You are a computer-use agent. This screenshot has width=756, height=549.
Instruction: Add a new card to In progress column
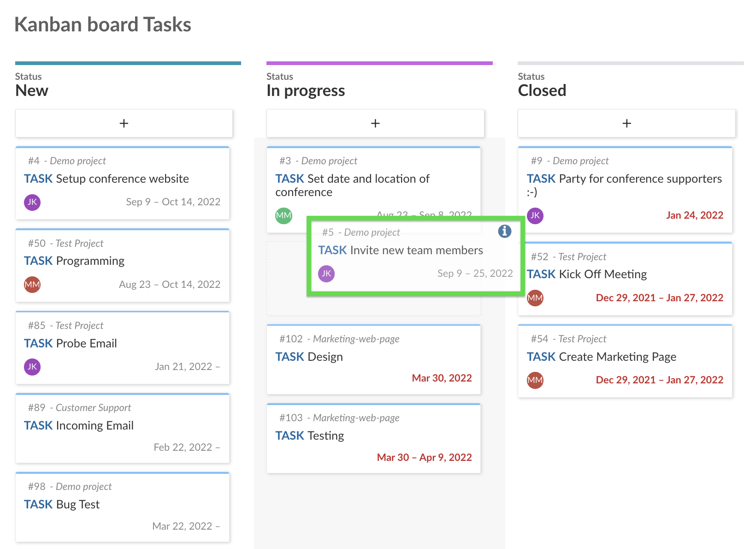coord(375,123)
